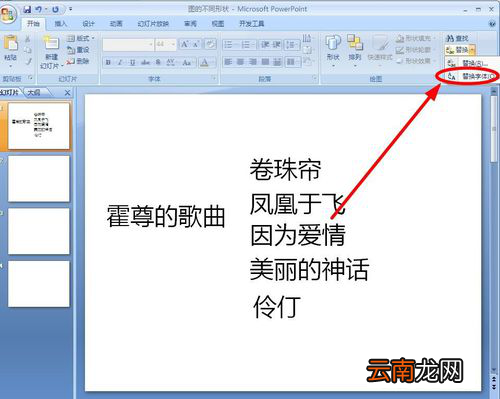
Task: Decrease the paragraph indent level
Action: tap(265, 44)
